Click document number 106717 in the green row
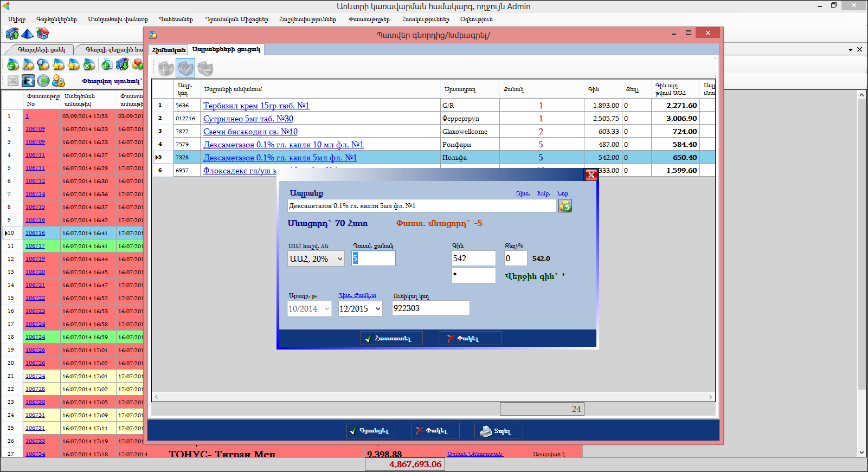The image size is (868, 472). 35,246
